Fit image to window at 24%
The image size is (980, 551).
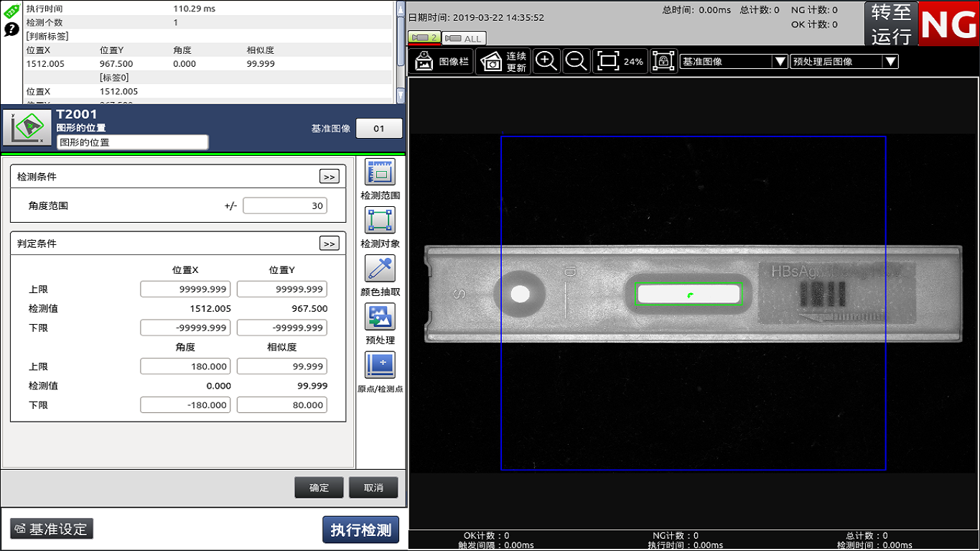(620, 62)
